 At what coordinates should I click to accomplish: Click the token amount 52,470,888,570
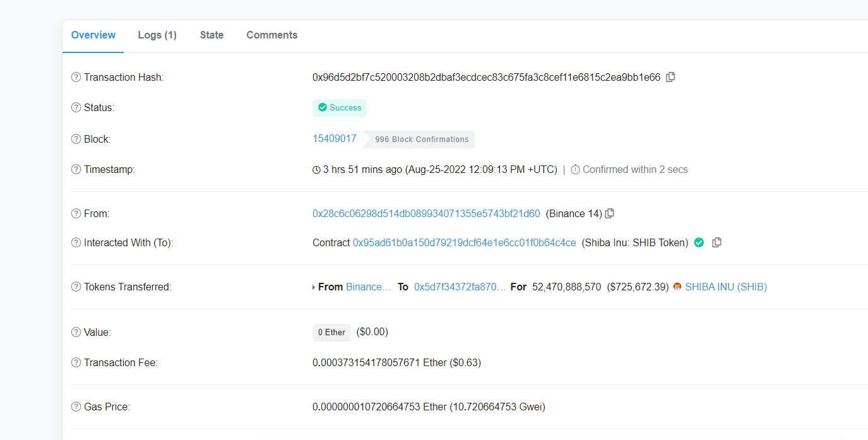tap(567, 287)
